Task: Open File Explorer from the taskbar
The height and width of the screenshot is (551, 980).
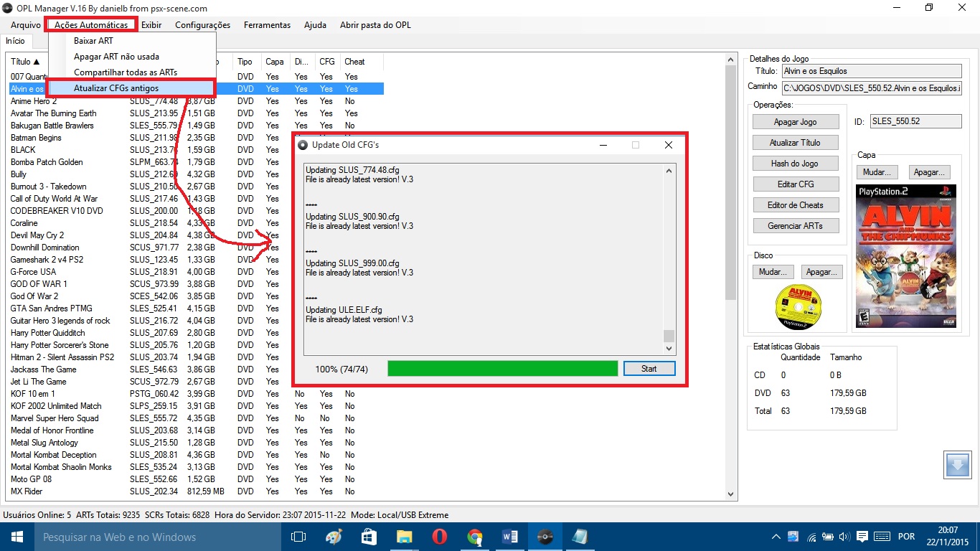Action: click(x=404, y=537)
